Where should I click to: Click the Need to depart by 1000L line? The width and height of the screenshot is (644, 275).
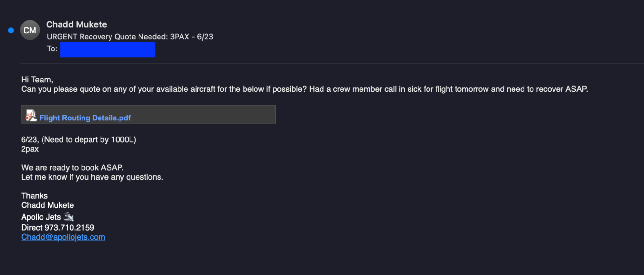pyautogui.click(x=79, y=140)
